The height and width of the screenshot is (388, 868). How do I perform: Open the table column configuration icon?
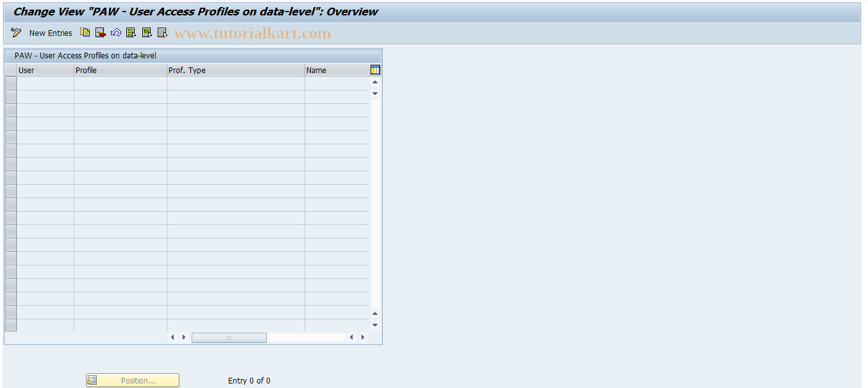[374, 70]
